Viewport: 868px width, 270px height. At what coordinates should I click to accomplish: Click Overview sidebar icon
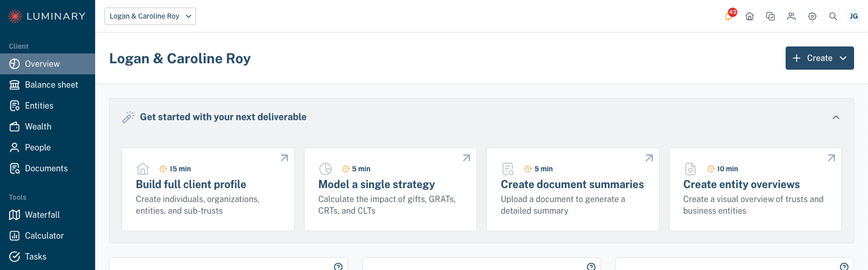[15, 64]
